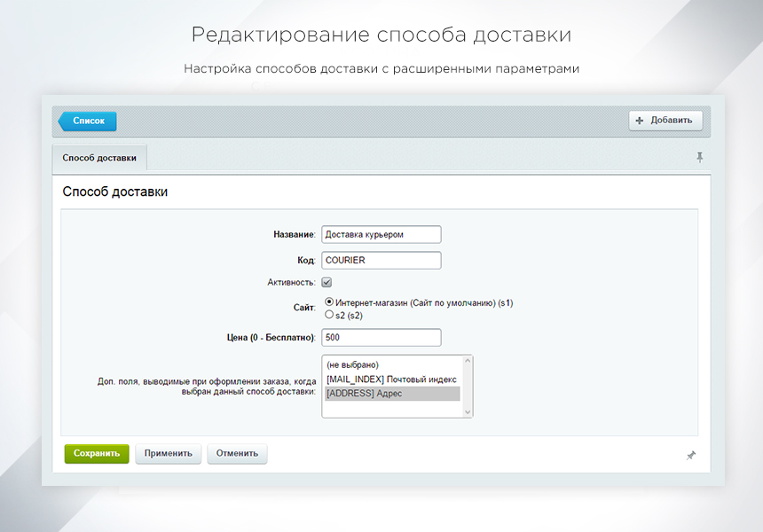Screen dimensions: 763x532
Task: Select the [ADDRESS] Адрес list option
Action: [392, 393]
